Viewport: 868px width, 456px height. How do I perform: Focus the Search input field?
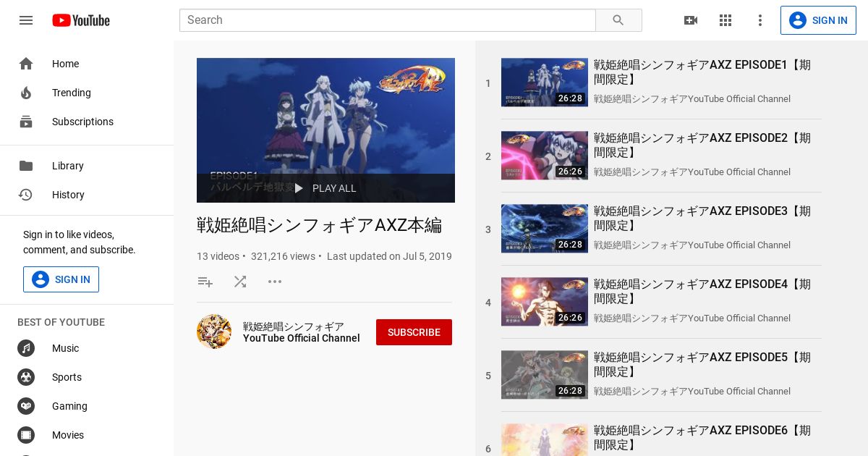coord(388,20)
